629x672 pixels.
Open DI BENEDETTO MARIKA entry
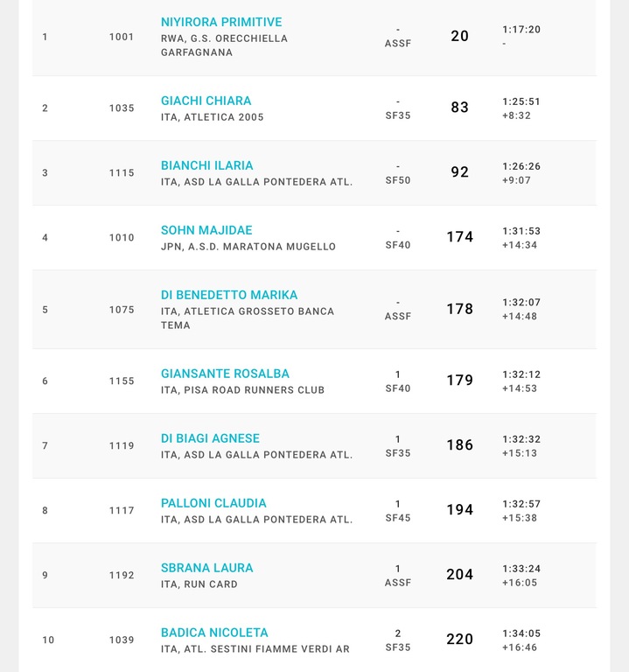click(229, 295)
